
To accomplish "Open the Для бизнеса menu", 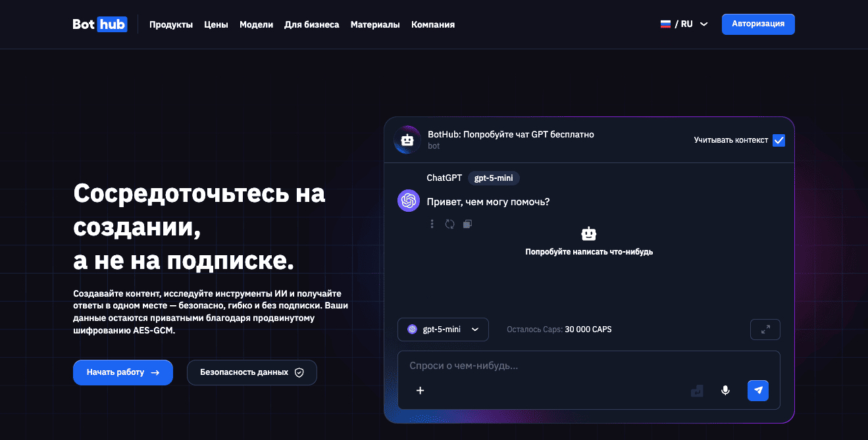I will [x=312, y=24].
